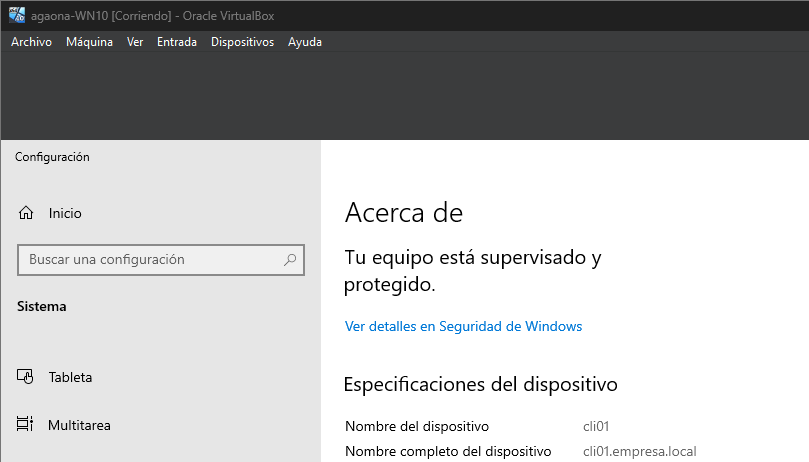
Task: Open Ver detalles en Seguridad de Windows
Action: coord(463,326)
